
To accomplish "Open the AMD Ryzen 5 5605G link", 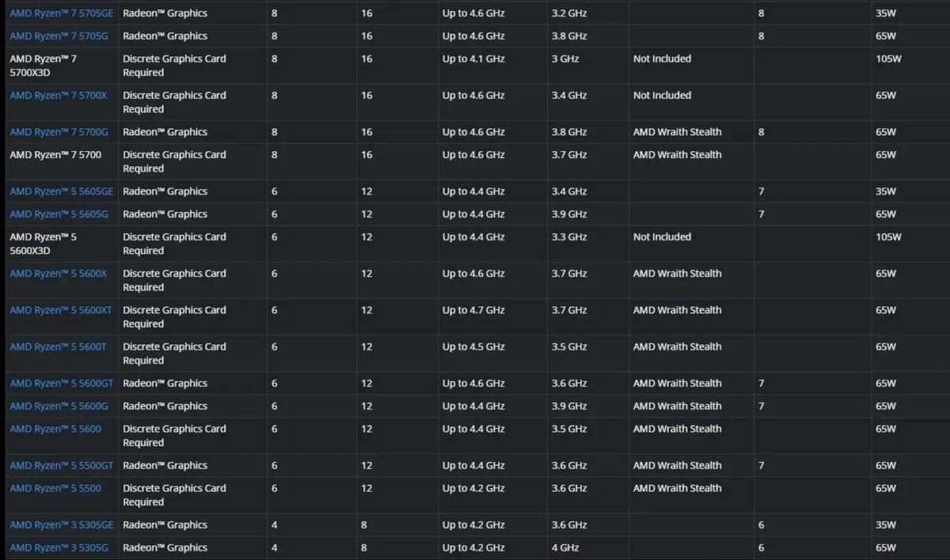I will tap(59, 214).
